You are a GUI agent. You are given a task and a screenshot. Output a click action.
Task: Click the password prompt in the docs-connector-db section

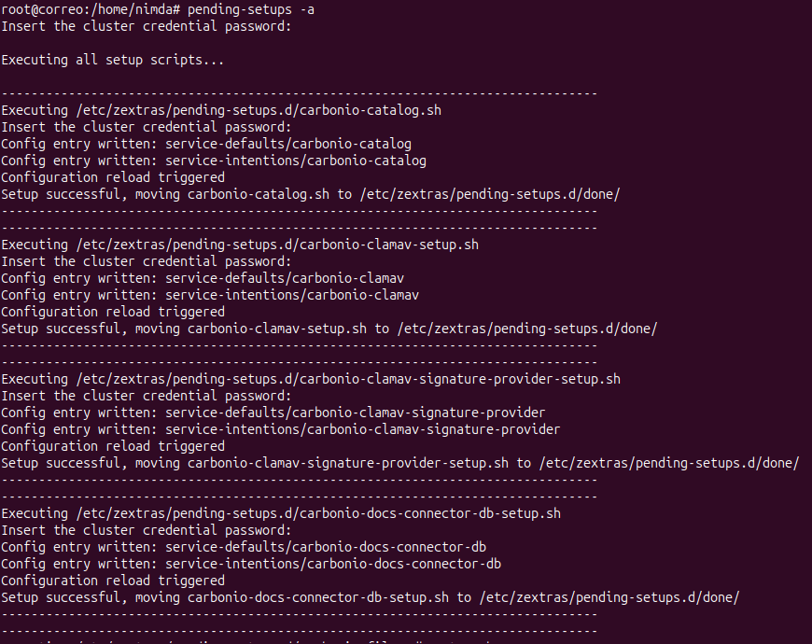click(x=146, y=530)
